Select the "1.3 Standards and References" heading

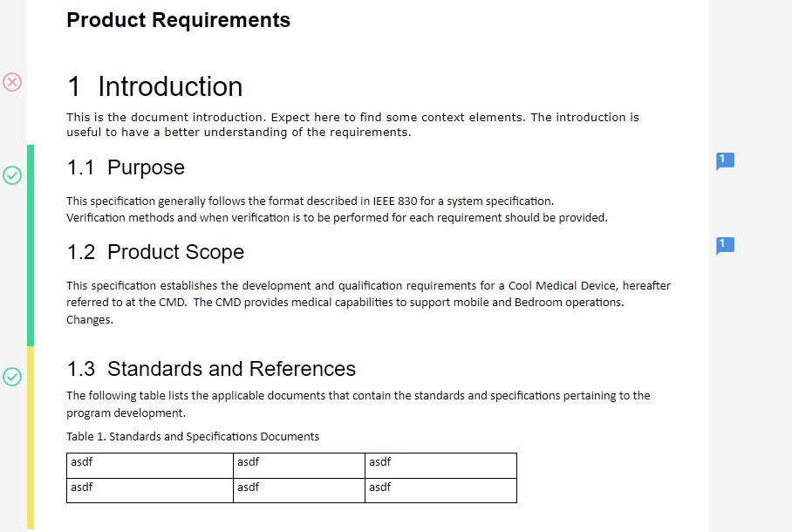(212, 368)
